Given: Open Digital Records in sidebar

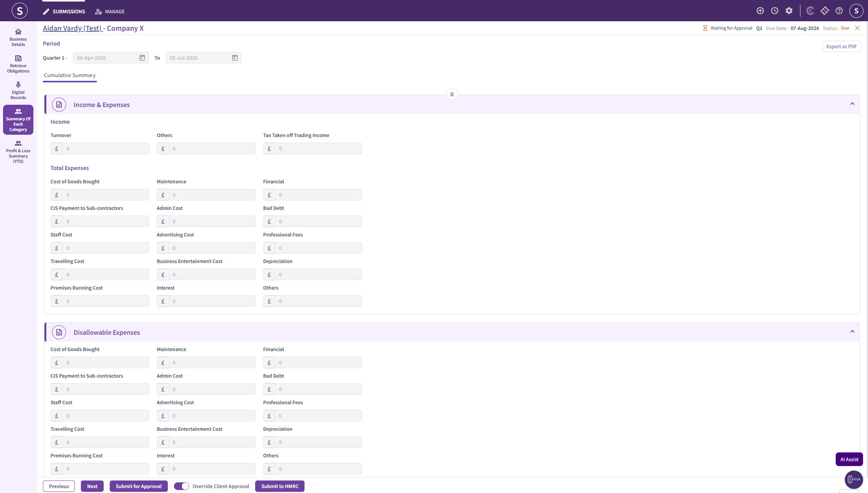Looking at the screenshot, I should click(18, 90).
